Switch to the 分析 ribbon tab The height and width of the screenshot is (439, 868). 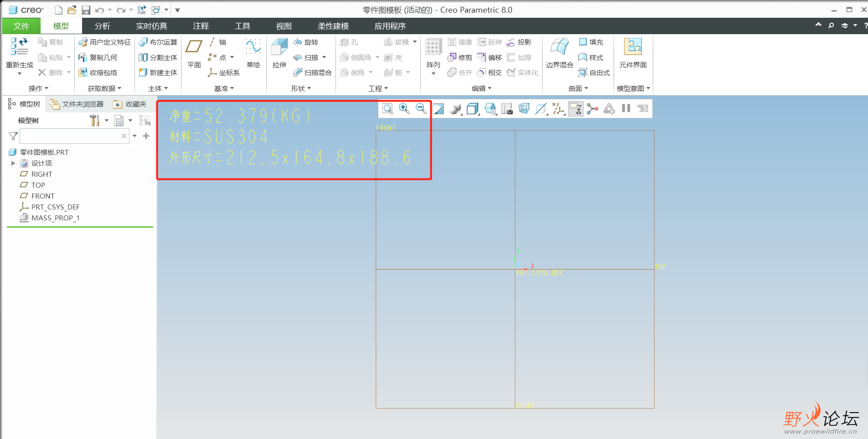point(102,26)
